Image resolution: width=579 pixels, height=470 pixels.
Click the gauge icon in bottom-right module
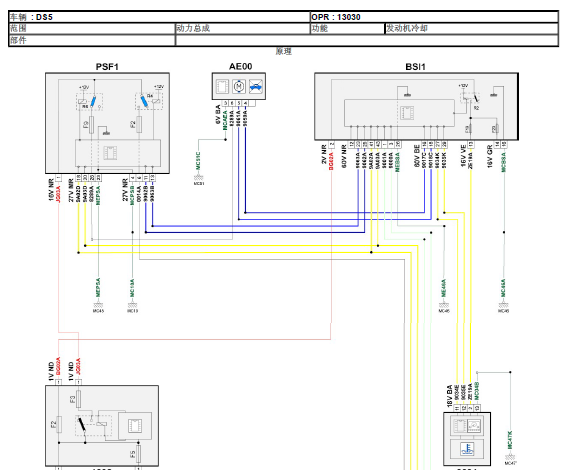474,426
